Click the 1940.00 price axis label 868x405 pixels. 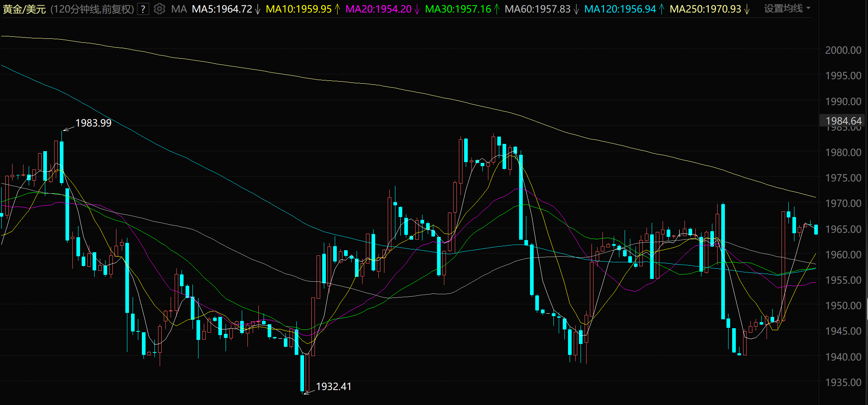(x=843, y=357)
